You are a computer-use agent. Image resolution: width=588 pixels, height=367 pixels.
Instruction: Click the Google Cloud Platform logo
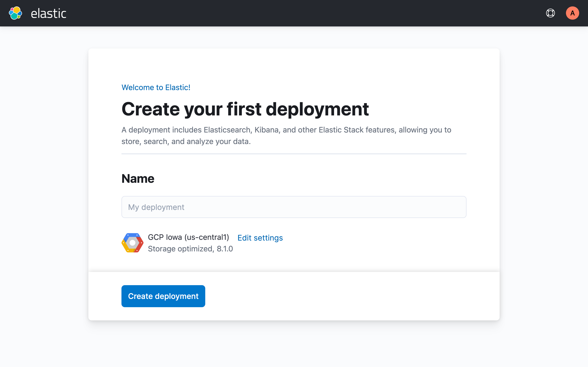coord(132,243)
